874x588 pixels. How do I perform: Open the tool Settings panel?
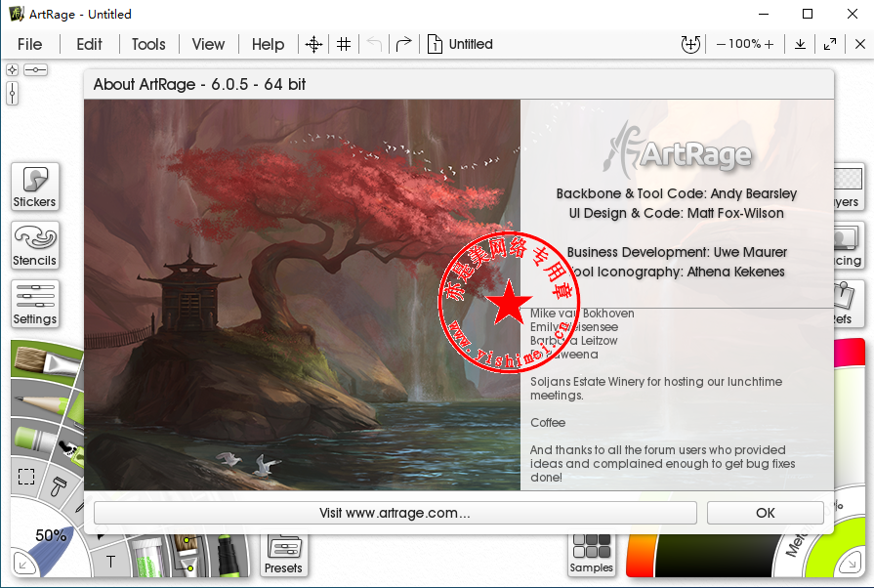34,304
